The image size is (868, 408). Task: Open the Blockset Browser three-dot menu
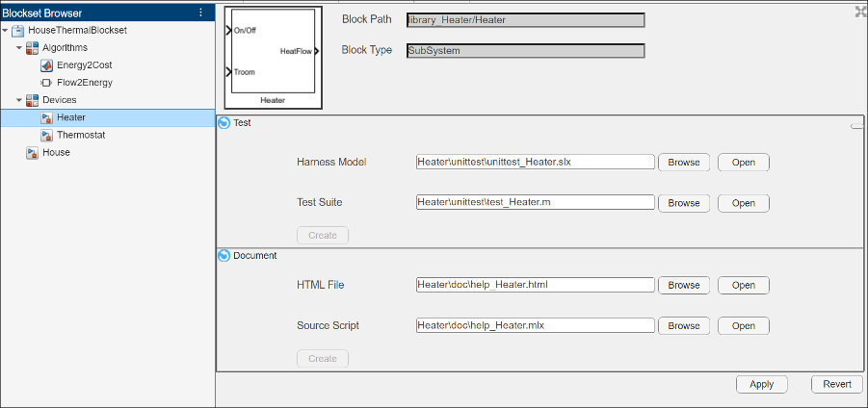tap(200, 13)
